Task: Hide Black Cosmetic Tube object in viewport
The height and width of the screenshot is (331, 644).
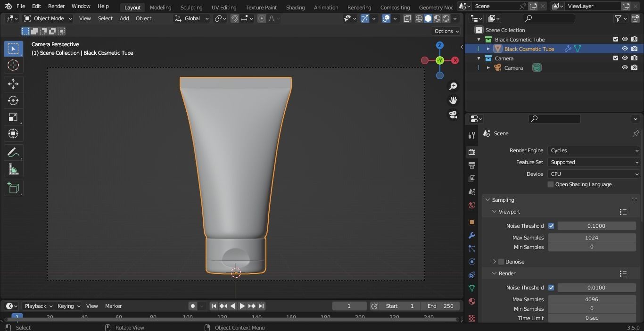Action: coord(625,49)
